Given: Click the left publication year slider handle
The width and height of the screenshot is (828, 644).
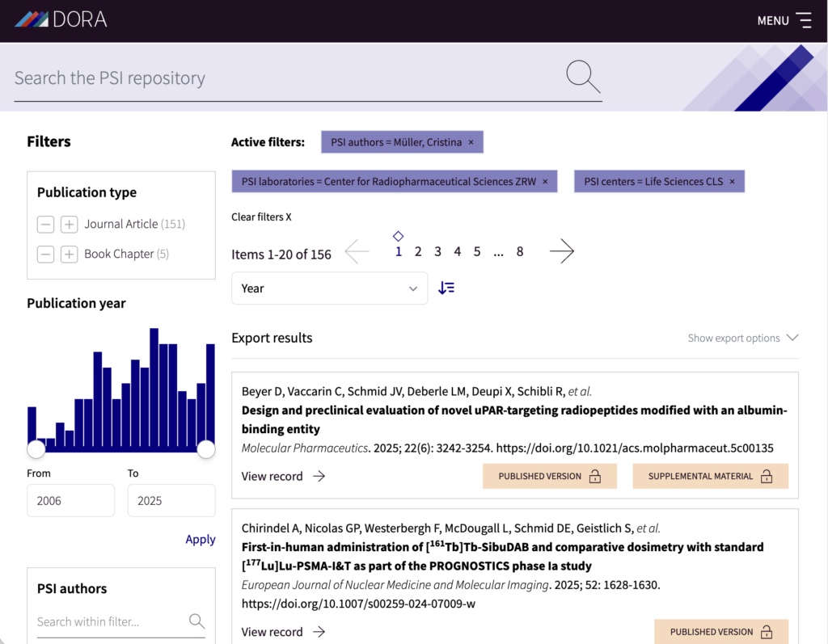Looking at the screenshot, I should click(36, 449).
